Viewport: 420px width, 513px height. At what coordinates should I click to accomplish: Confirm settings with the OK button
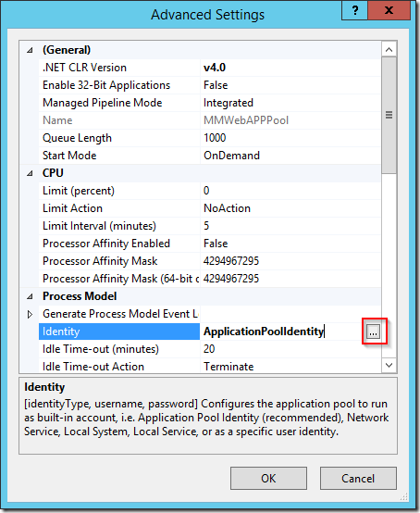click(x=268, y=479)
